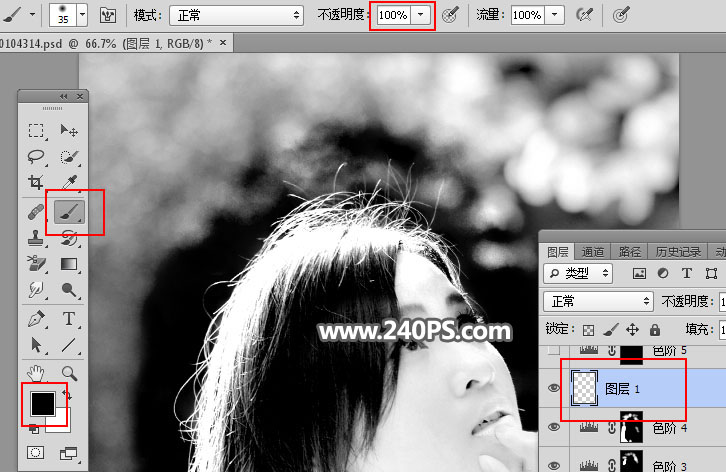Open brush opacity slider dropdown arrow
726x472 pixels.
click(x=420, y=15)
